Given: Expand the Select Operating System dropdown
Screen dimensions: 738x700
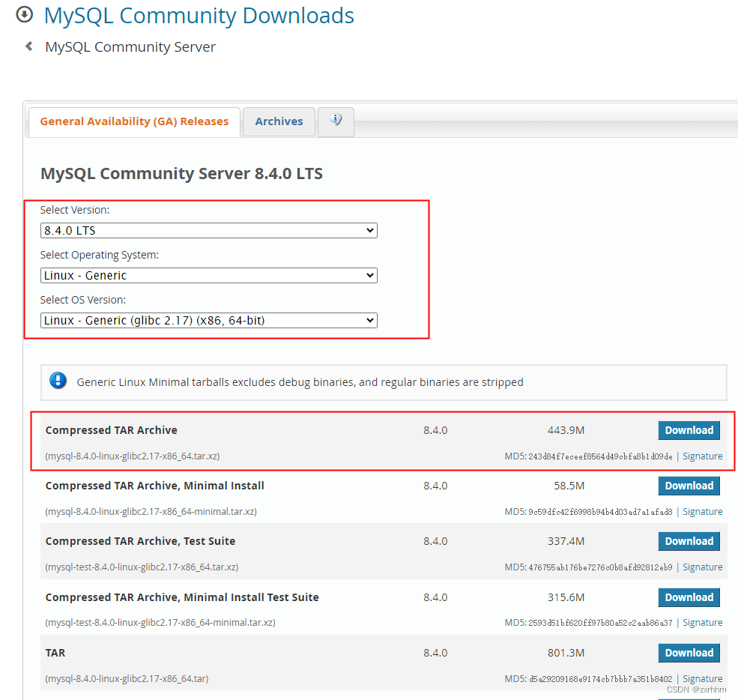Looking at the screenshot, I should click(208, 275).
